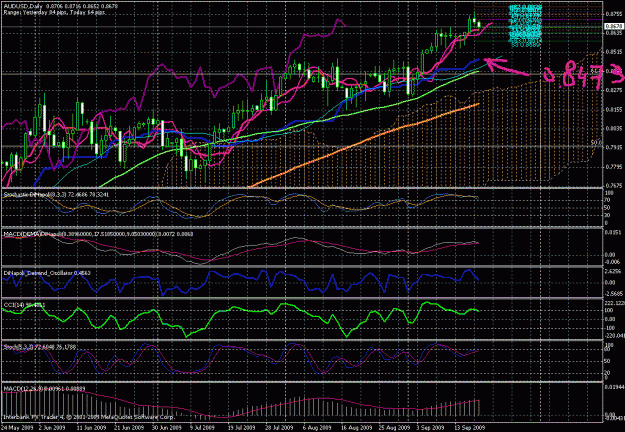Click the 9 Jul 2009 date label

[x=202, y=428]
